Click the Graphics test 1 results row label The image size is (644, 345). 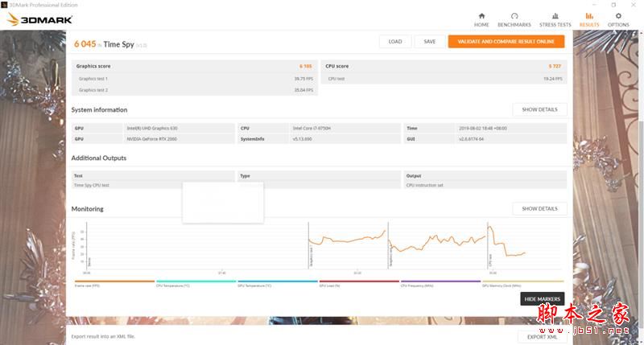(93, 79)
